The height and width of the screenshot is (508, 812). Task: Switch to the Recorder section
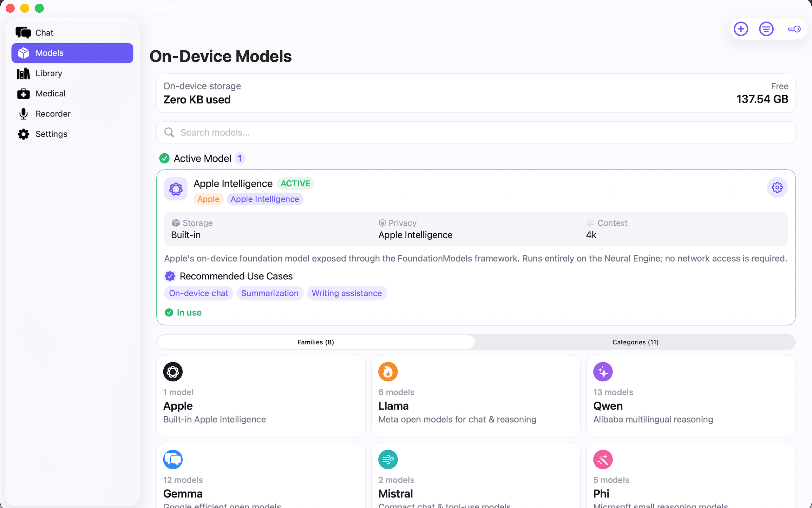[x=72, y=114]
